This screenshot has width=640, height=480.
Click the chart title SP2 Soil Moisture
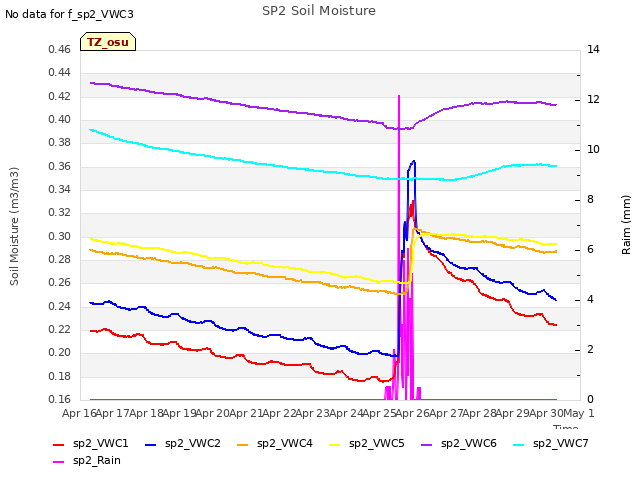[x=319, y=11]
